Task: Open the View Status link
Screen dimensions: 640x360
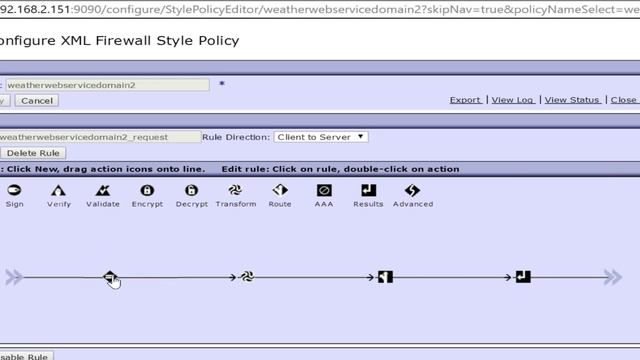Action: (x=572, y=100)
